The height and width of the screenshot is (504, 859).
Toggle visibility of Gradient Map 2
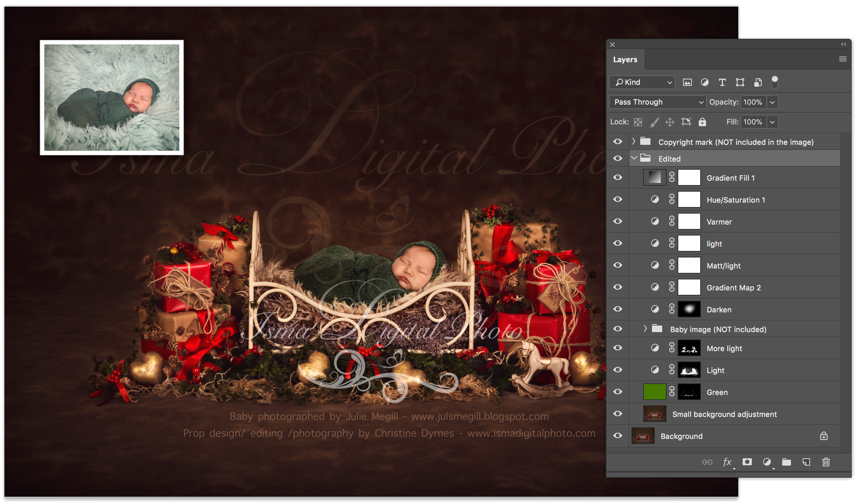pyautogui.click(x=618, y=287)
